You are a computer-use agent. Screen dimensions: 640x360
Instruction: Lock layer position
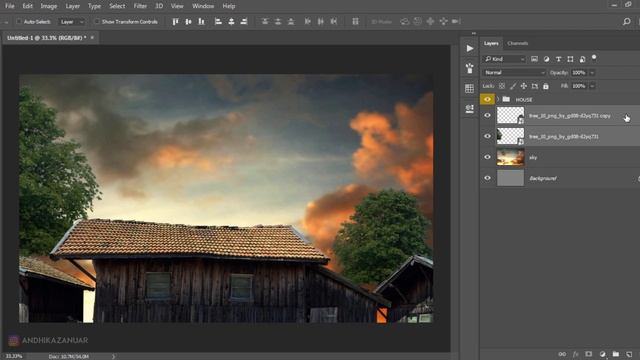pyautogui.click(x=524, y=86)
